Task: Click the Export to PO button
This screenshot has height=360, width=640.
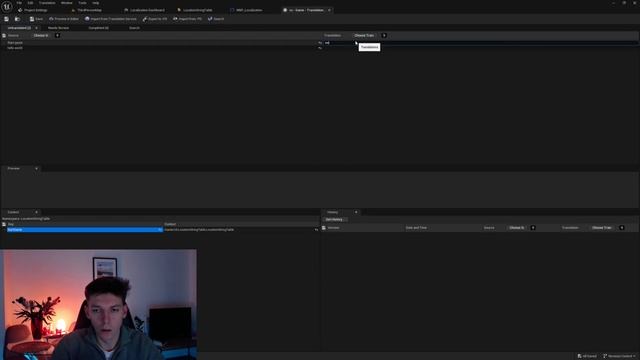Action: 155,19
